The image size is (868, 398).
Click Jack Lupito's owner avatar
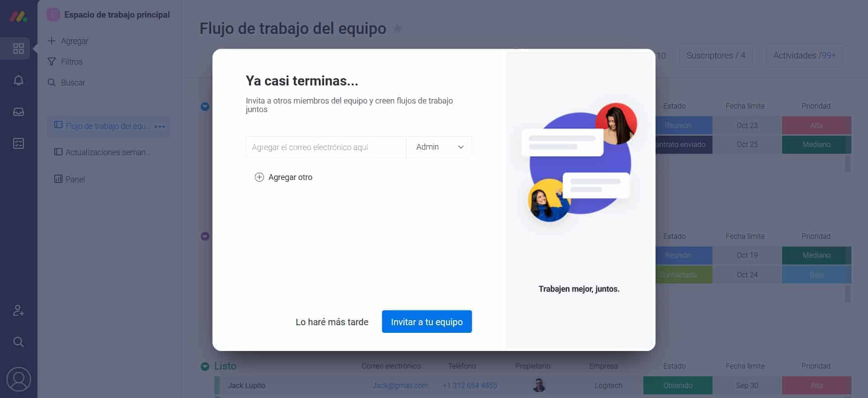pos(539,385)
